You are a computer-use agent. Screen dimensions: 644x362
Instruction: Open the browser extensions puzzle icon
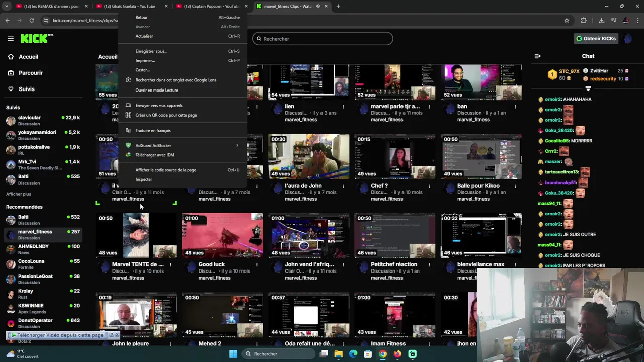click(584, 20)
